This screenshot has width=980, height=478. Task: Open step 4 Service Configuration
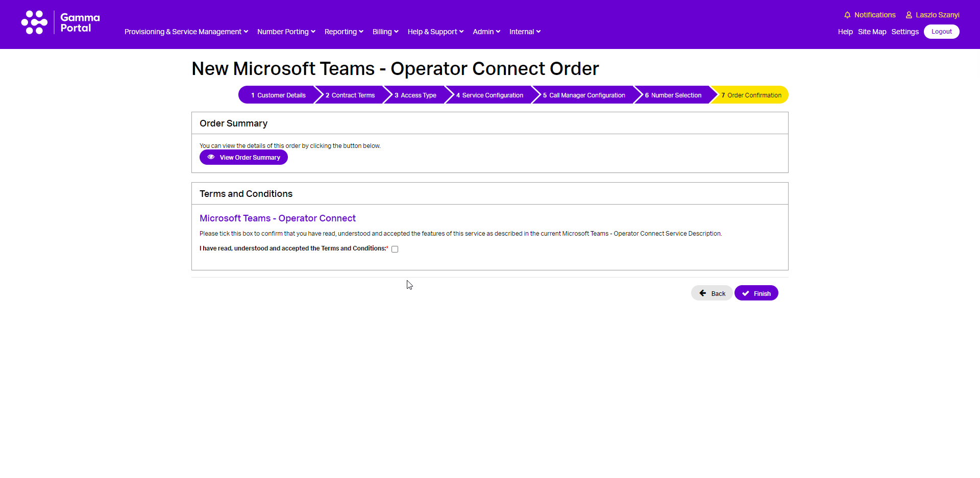pos(490,95)
